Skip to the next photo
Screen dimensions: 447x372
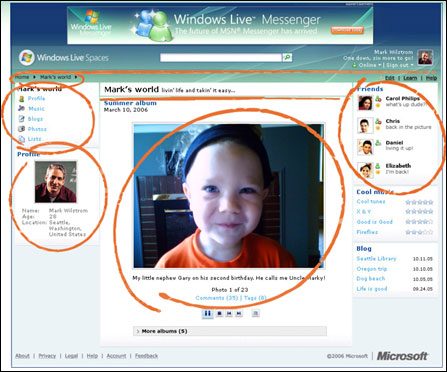(x=239, y=313)
